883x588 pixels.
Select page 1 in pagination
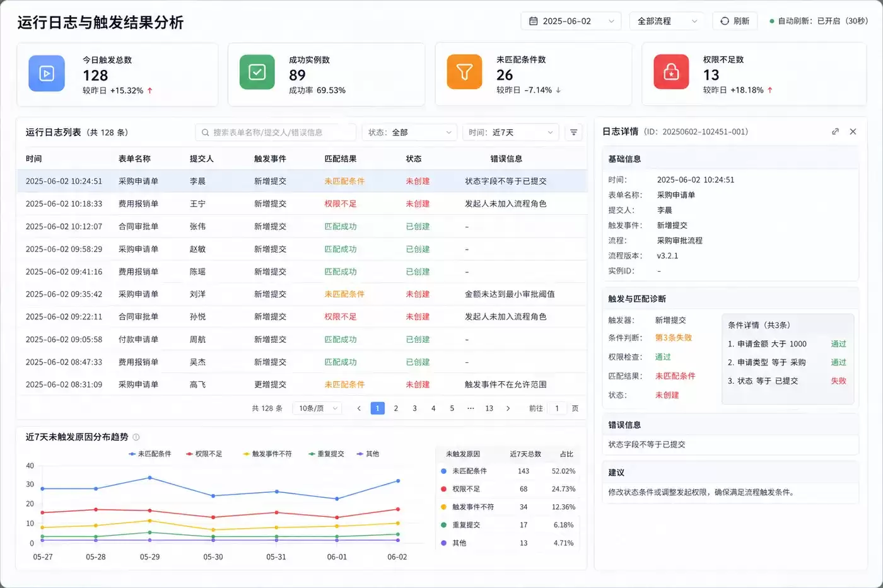click(377, 408)
